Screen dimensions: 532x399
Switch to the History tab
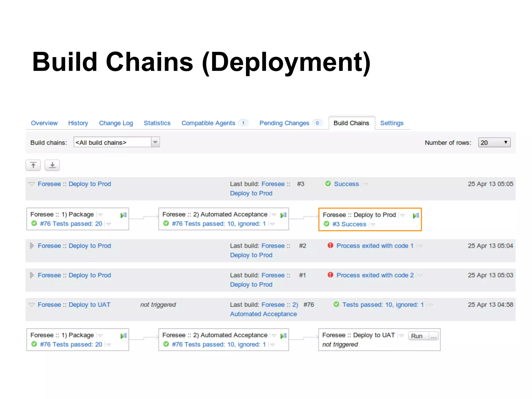click(78, 123)
